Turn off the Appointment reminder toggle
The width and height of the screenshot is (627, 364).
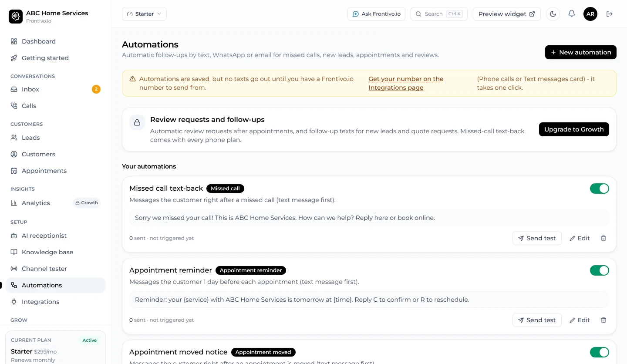tap(600, 270)
